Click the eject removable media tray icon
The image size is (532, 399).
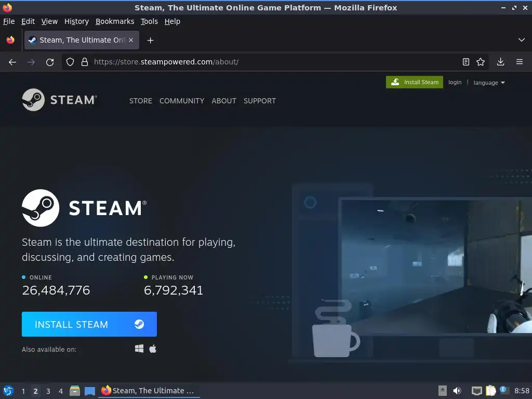click(443, 391)
